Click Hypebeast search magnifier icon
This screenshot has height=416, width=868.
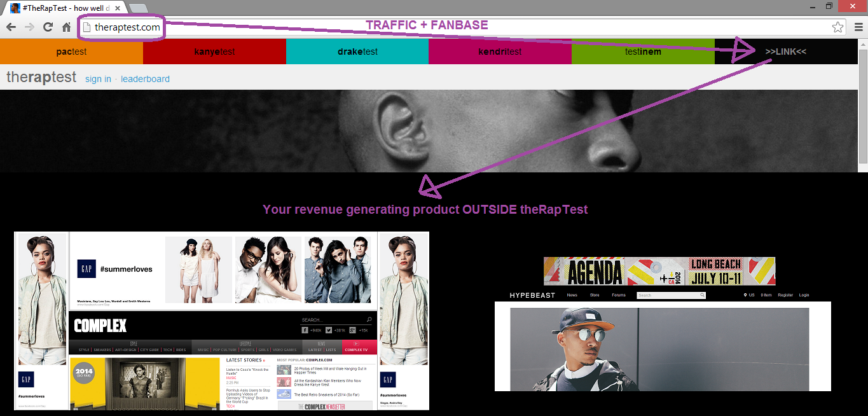pos(703,295)
